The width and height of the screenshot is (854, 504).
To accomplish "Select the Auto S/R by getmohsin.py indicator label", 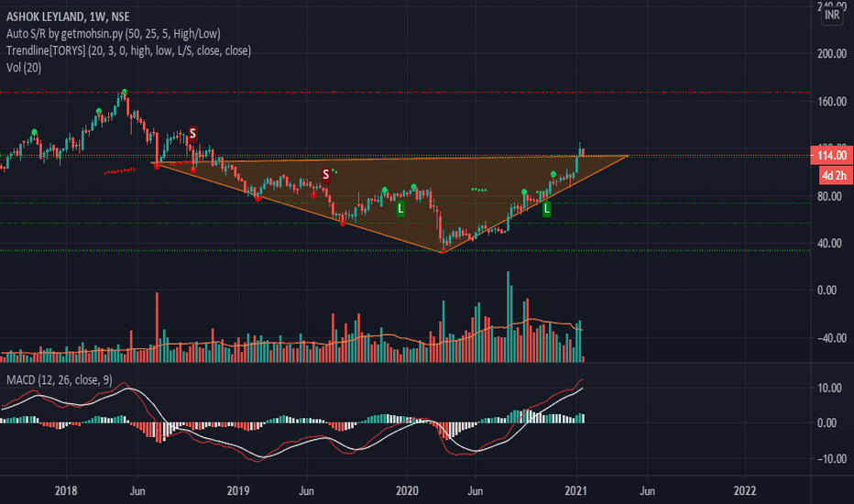I will click(x=114, y=33).
